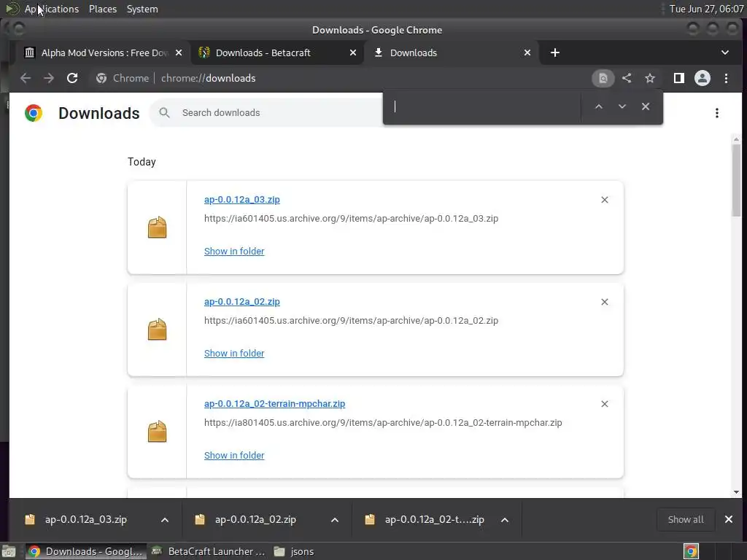Show ap-0.0.12a_02.zip in folder
The height and width of the screenshot is (560, 747).
pyautogui.click(x=234, y=354)
